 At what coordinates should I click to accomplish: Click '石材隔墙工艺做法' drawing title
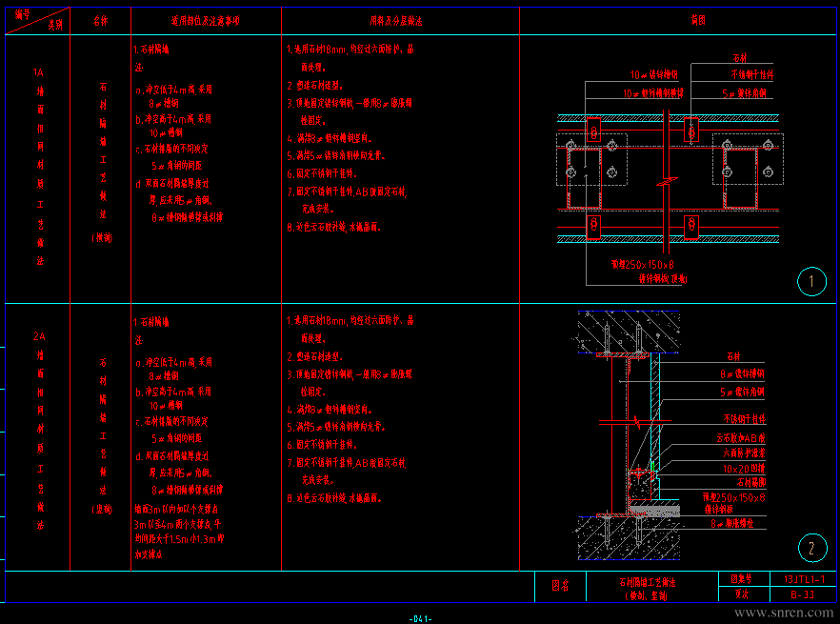pyautogui.click(x=648, y=583)
